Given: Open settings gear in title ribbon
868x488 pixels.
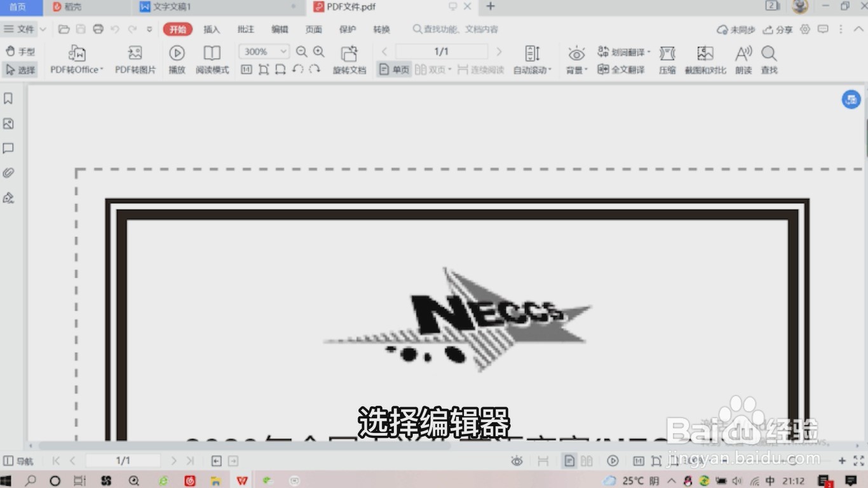Looking at the screenshot, I should point(805,29).
